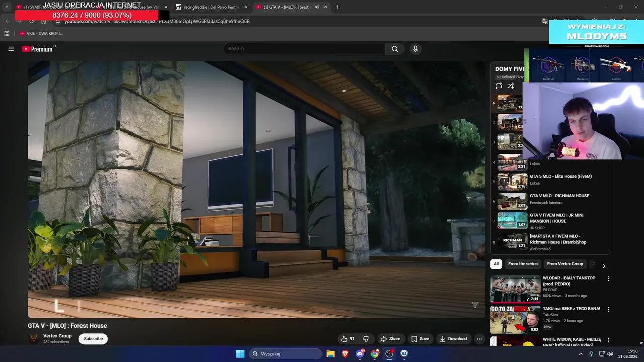Open Richman House BrambiShop playlist video

pyautogui.click(x=558, y=239)
